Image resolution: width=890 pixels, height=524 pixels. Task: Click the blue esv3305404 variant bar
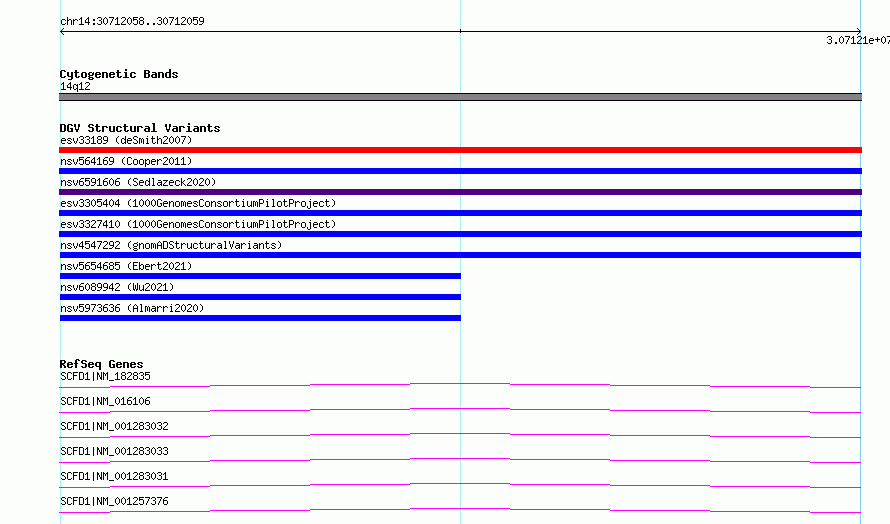460,213
